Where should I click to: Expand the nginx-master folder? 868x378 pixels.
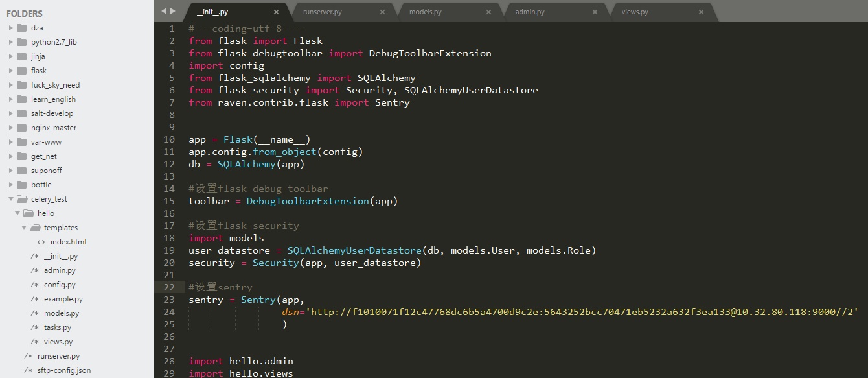pyautogui.click(x=11, y=128)
